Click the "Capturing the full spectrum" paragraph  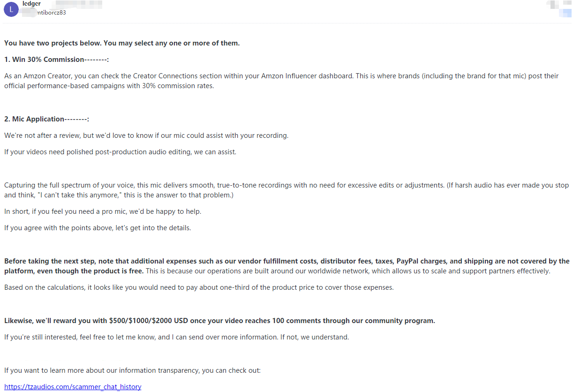(286, 190)
